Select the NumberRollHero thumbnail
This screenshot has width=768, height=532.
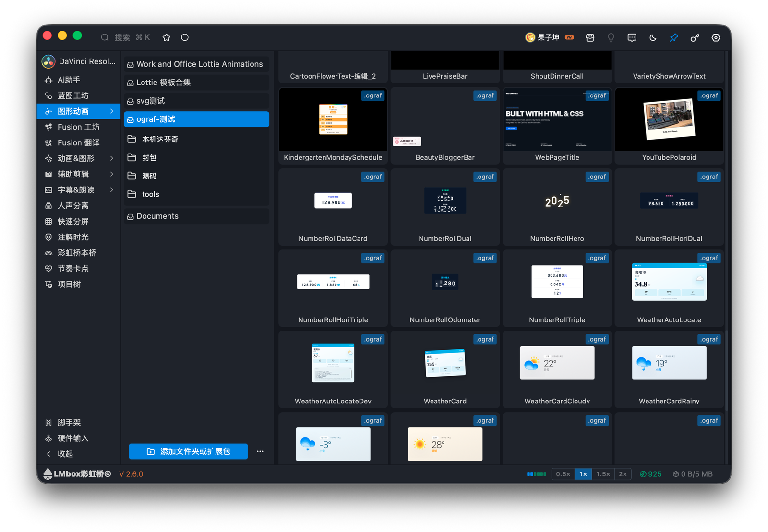557,207
